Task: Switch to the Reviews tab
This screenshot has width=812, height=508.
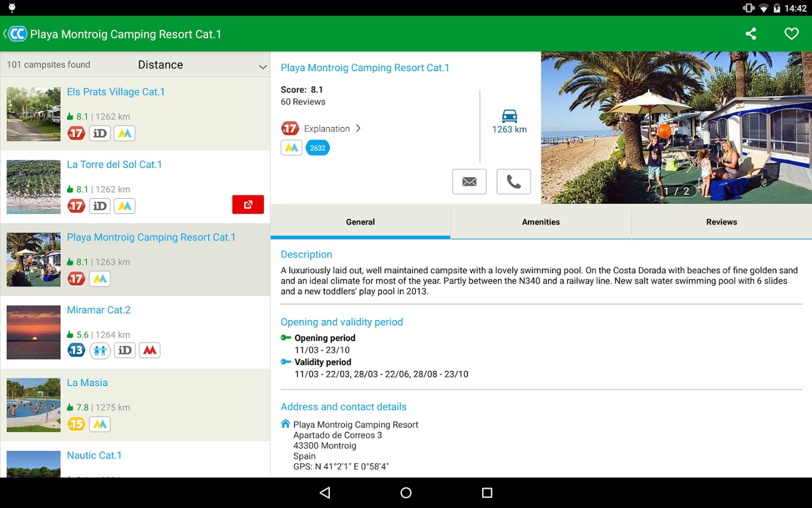Action: (x=722, y=222)
